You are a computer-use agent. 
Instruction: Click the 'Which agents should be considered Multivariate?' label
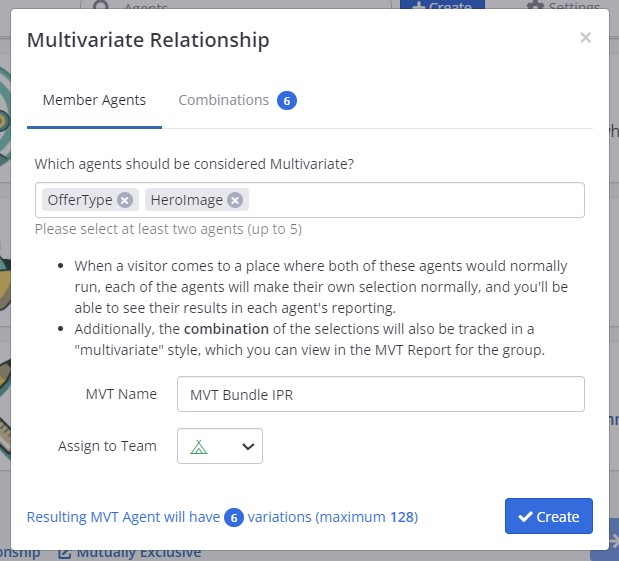pyautogui.click(x=194, y=164)
